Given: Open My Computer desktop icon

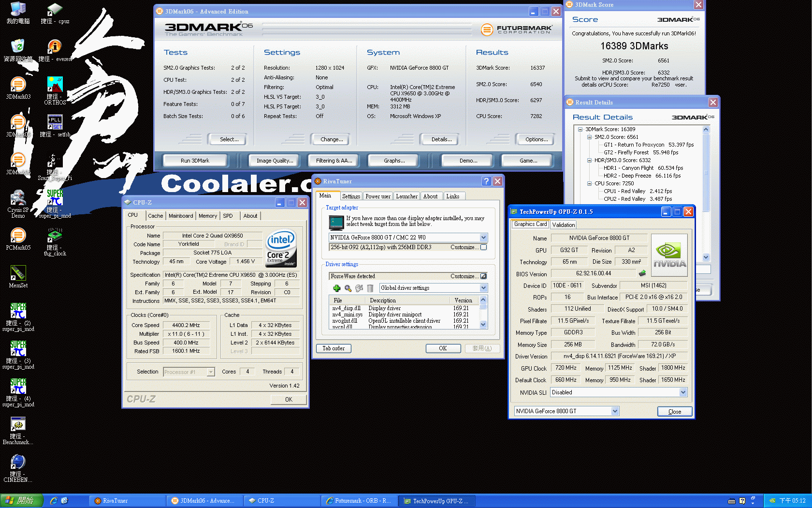Looking at the screenshot, I should (18, 13).
